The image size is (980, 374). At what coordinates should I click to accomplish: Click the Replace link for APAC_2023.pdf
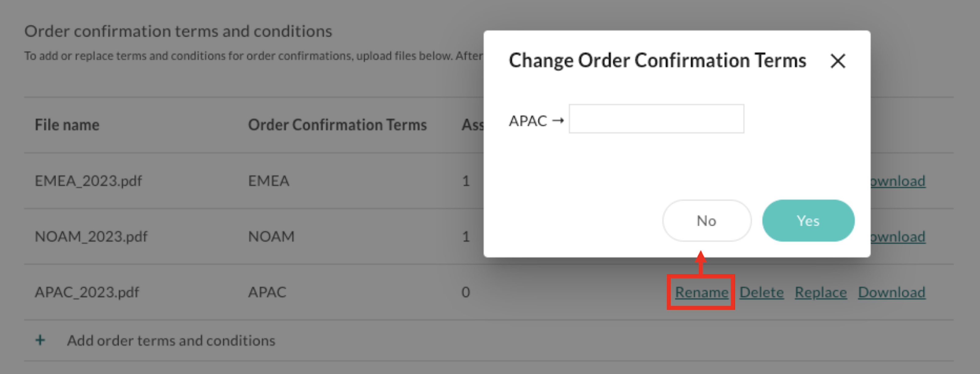821,292
